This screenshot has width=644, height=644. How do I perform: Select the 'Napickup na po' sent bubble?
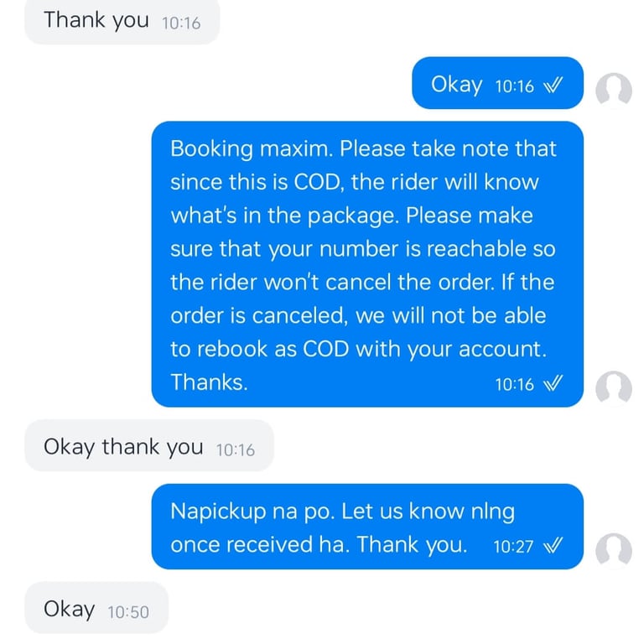(x=367, y=527)
